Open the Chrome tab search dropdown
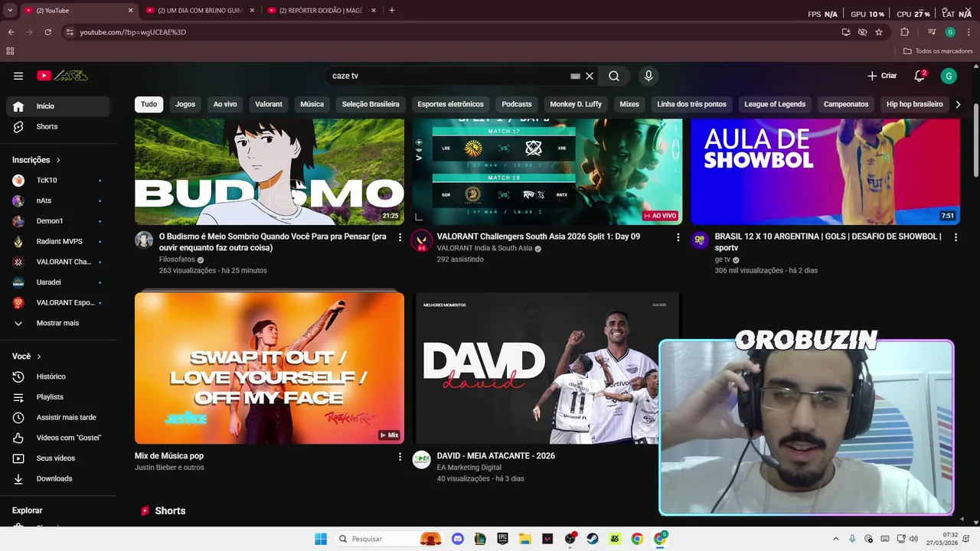The image size is (980, 551). [x=10, y=10]
